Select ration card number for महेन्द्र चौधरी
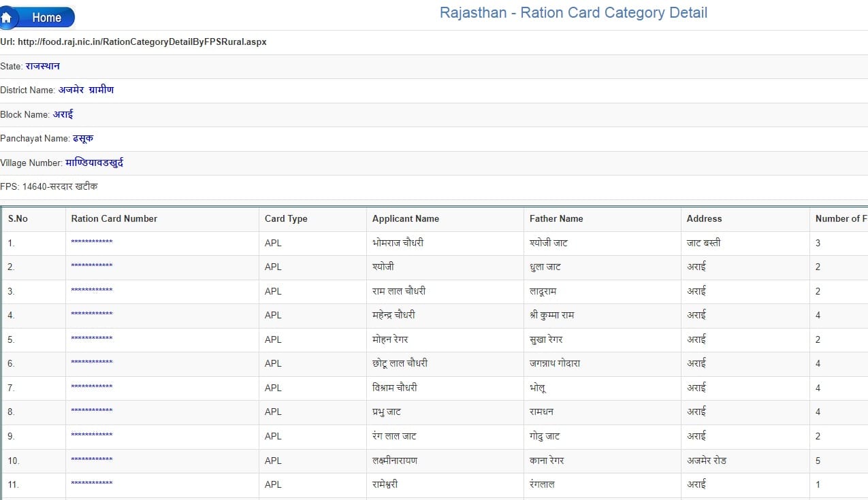The width and height of the screenshot is (868, 500). pyautogui.click(x=93, y=315)
